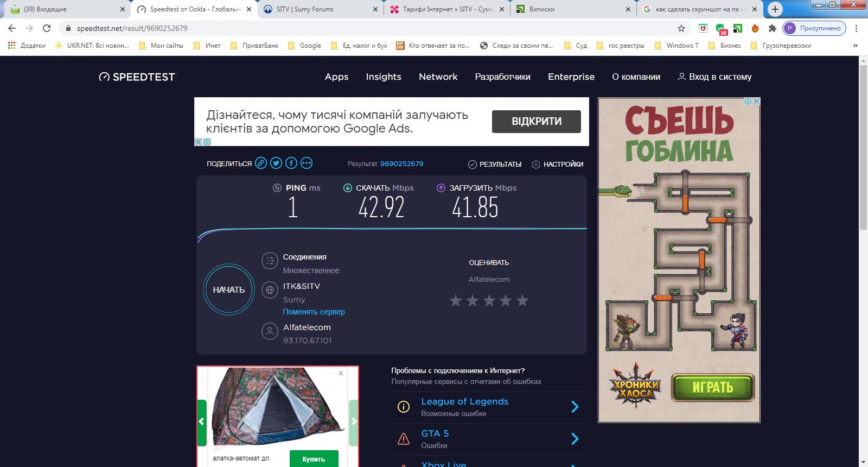Open НАСТРОЙКИ settings

[x=558, y=164]
